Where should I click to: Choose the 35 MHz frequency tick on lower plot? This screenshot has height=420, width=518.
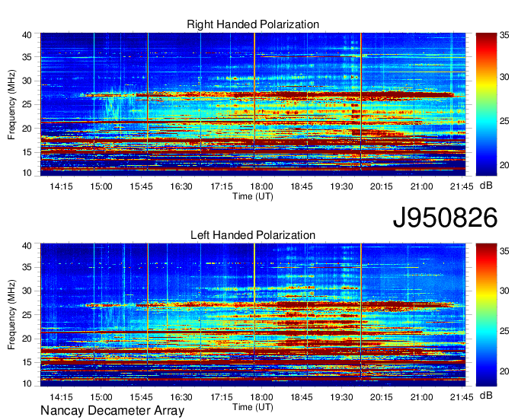coord(27,267)
